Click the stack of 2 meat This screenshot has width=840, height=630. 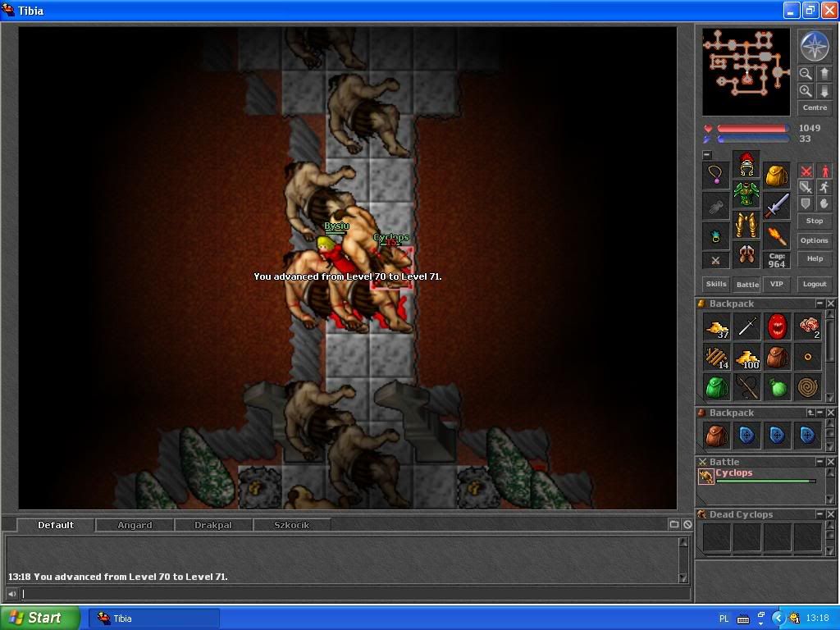tap(808, 326)
